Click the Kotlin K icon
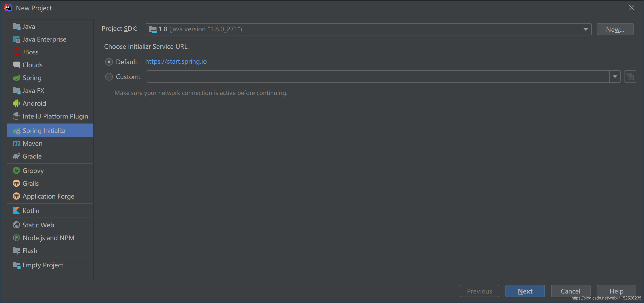The image size is (644, 303). coord(16,210)
